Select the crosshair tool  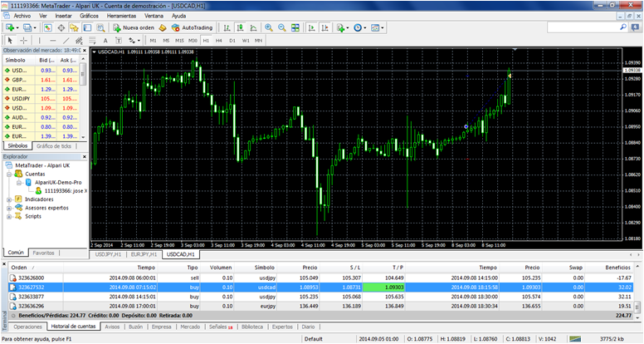pyautogui.click(x=24, y=40)
